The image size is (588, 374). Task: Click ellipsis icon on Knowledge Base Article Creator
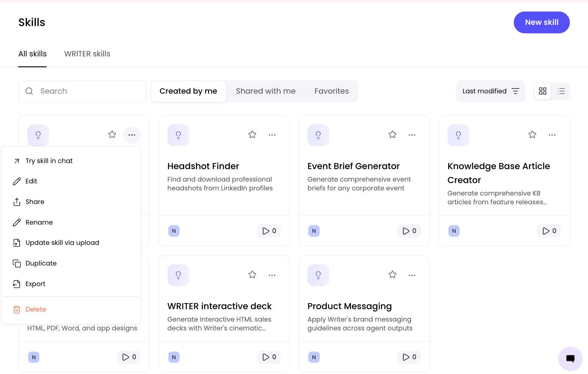click(x=552, y=135)
